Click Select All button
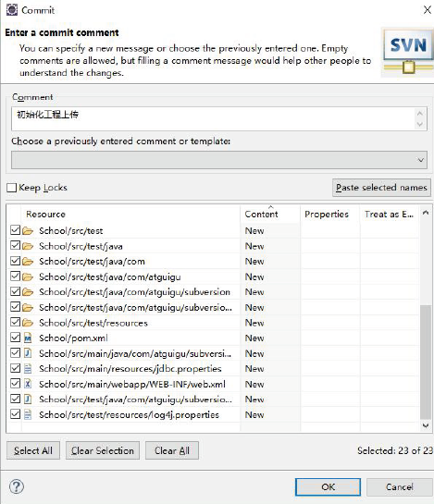 tap(33, 450)
